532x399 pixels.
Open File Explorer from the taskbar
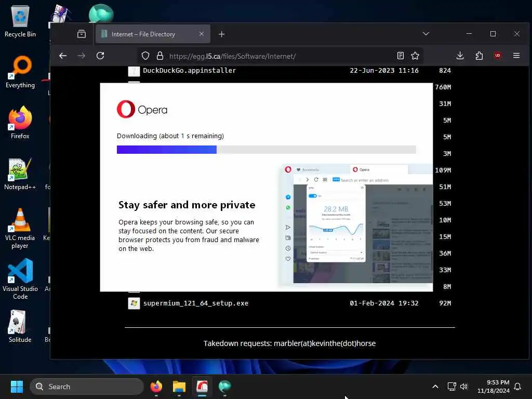pyautogui.click(x=179, y=387)
